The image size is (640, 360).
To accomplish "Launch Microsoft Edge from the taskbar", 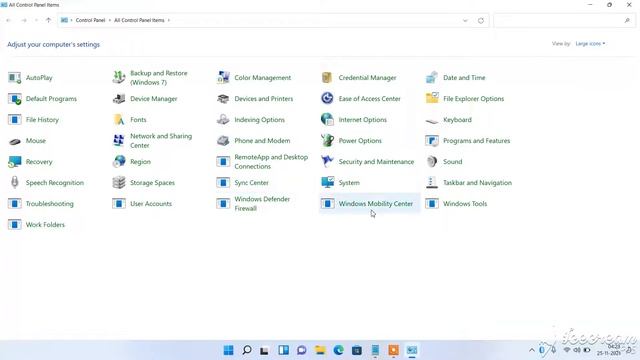I will (338, 350).
